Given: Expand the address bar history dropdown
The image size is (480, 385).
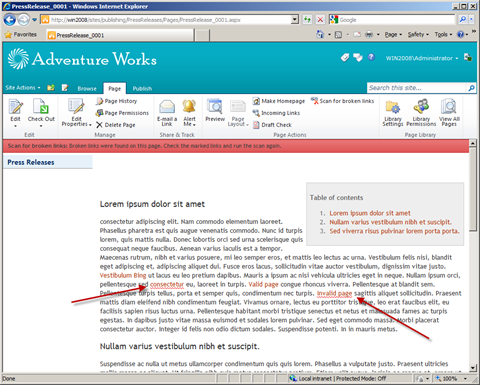Looking at the screenshot, I should coord(295,20).
